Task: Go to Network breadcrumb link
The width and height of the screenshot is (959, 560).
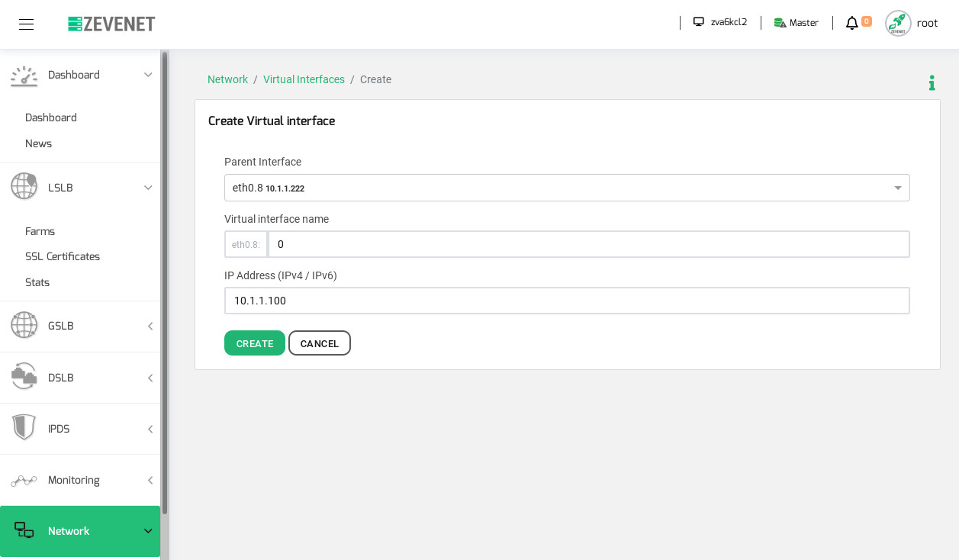Action: [x=227, y=79]
